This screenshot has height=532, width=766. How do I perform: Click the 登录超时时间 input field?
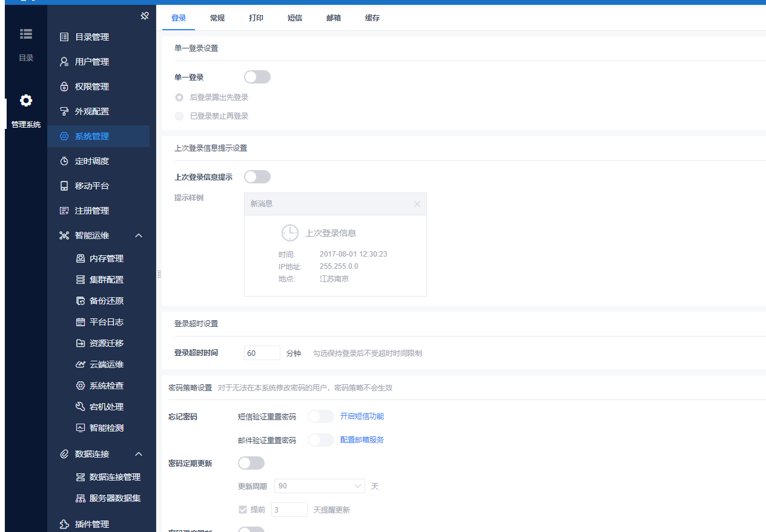[262, 353]
